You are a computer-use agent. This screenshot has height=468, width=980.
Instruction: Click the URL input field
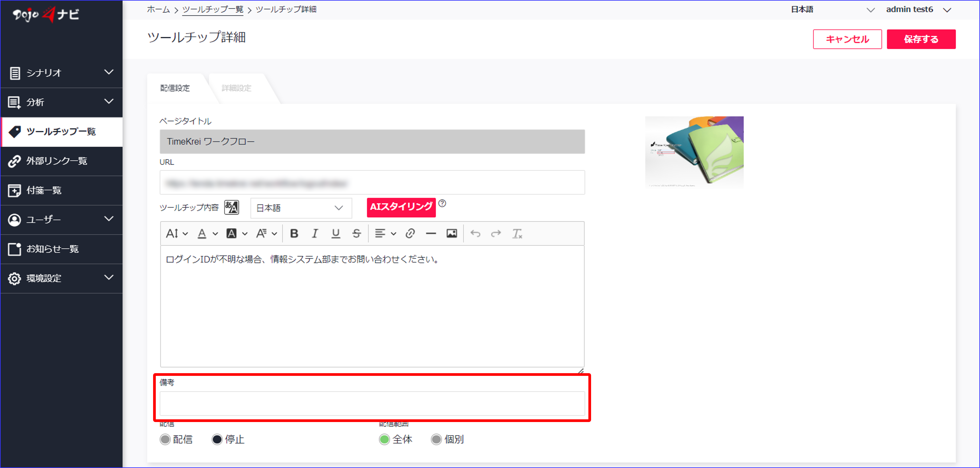[372, 183]
